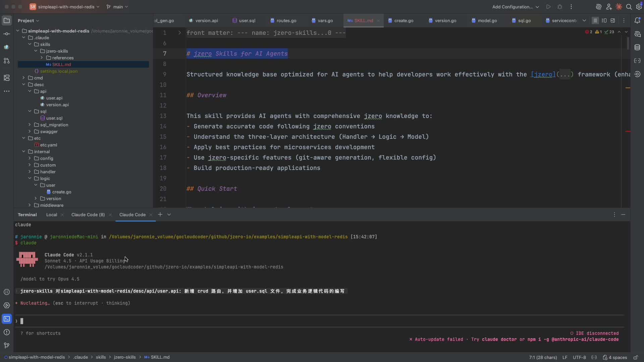Toggle read-only lock icon in status bar
The image size is (644, 362).
[636, 357]
